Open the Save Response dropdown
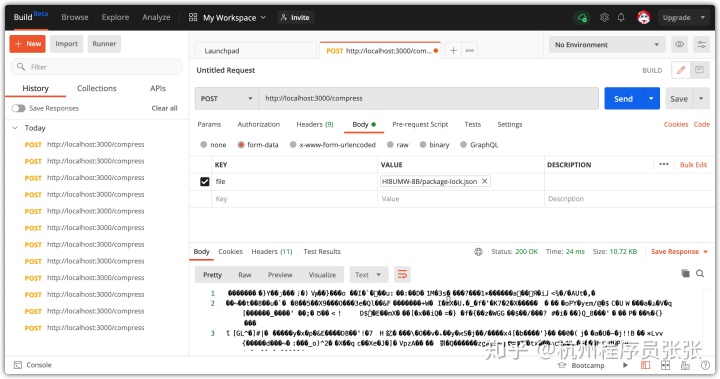This screenshot has width=720, height=379. click(x=680, y=251)
